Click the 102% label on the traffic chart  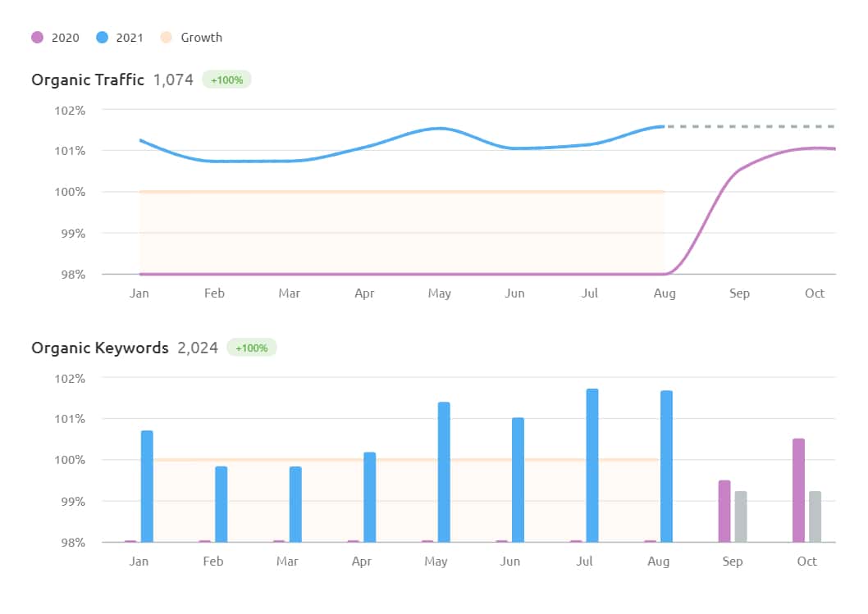click(x=70, y=111)
